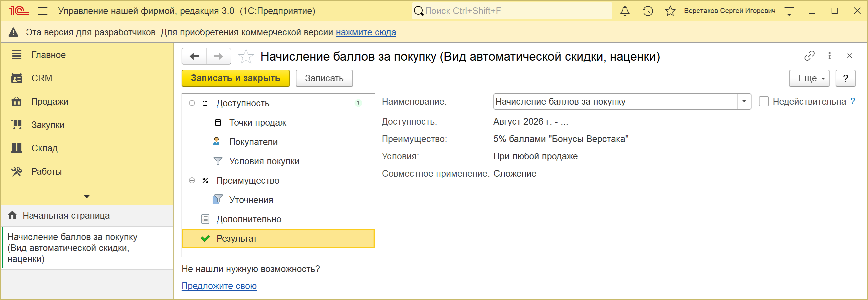Screen dimensions: 868x300
Task: Follow the Предложите свою link
Action: pos(219,286)
